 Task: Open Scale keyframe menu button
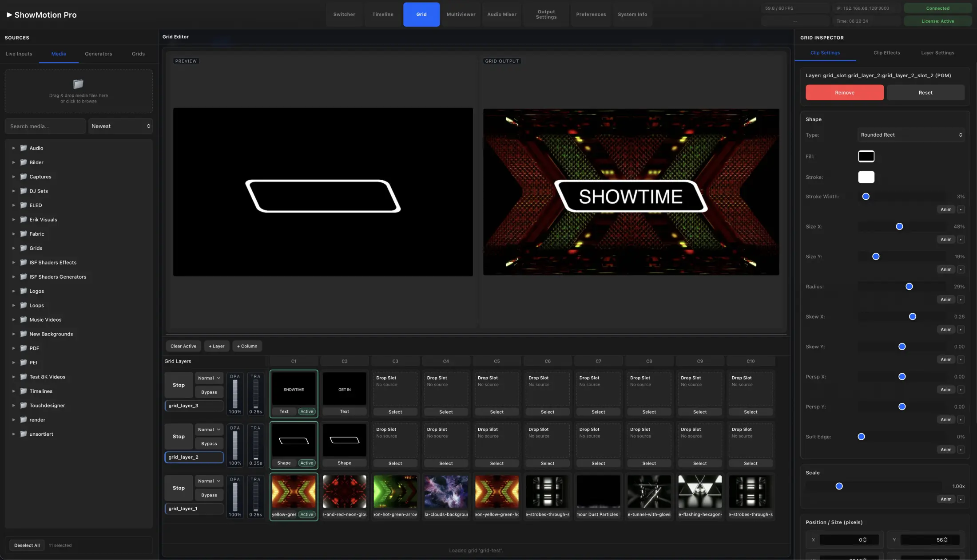pos(961,499)
